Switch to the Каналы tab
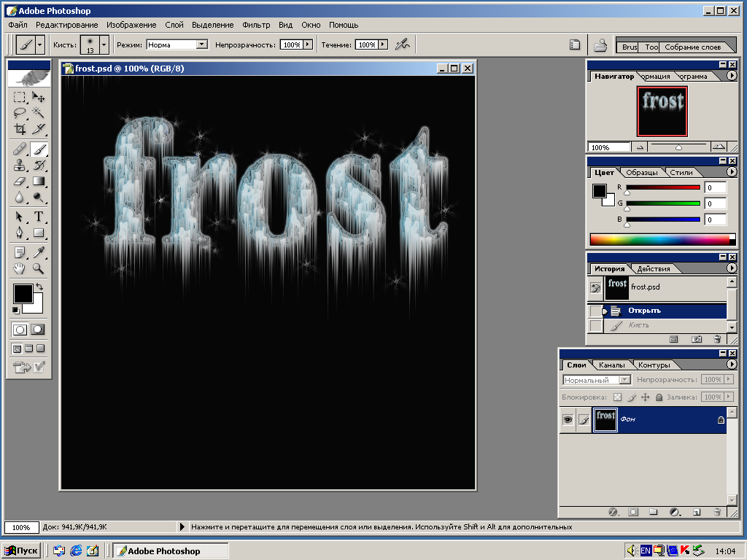Image resolution: width=747 pixels, height=560 pixels. coord(612,365)
